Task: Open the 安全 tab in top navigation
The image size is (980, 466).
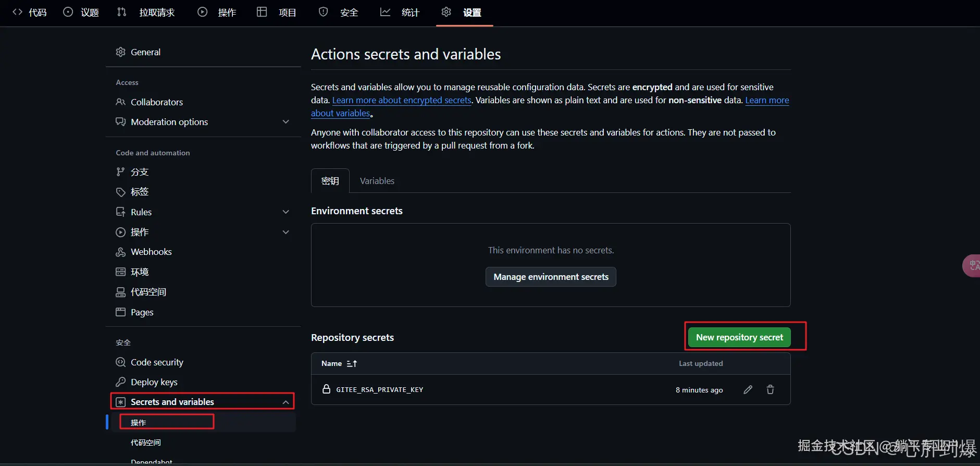Action: point(339,13)
